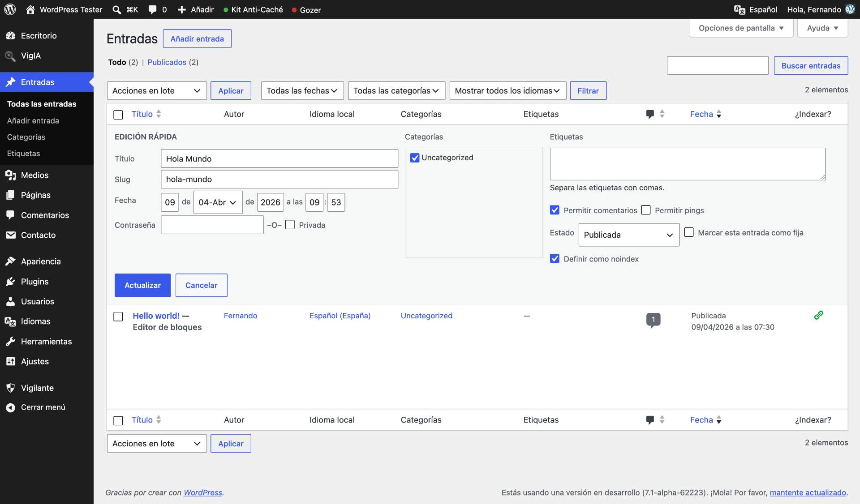Open search using the magnifier icon
The image size is (860, 504).
coord(116,9)
